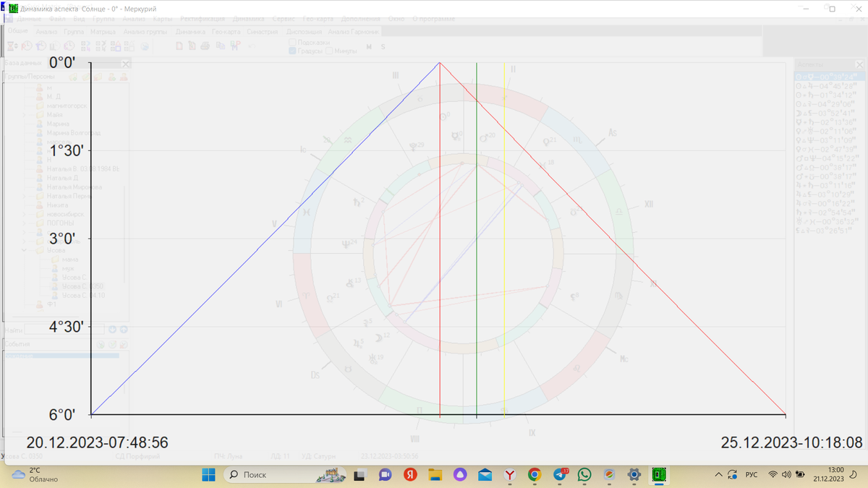Open the weather widget showing 2°C Облачно

tap(35, 474)
